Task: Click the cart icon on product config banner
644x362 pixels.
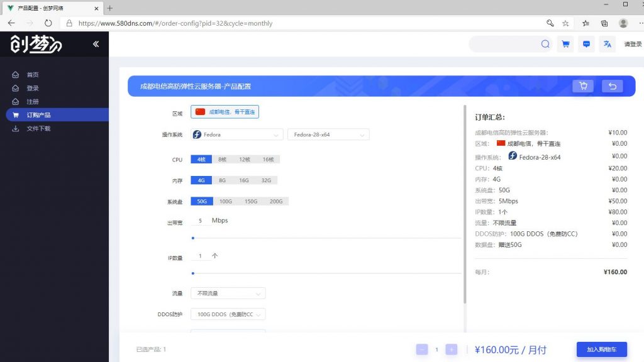Action: coord(582,85)
